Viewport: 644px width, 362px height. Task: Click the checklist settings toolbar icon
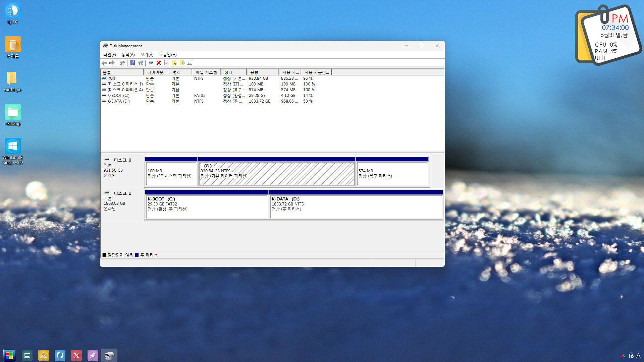(x=190, y=63)
